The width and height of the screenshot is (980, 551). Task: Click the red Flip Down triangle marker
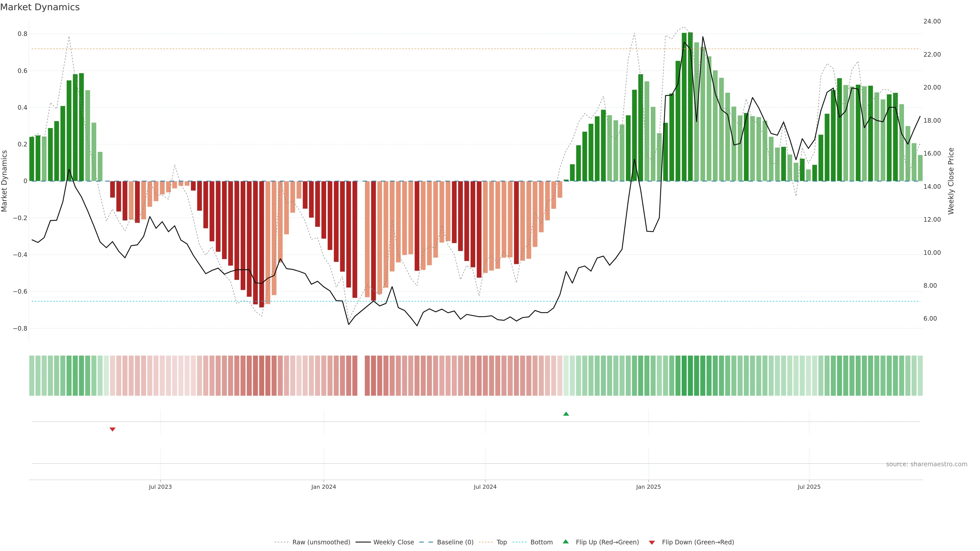point(112,429)
